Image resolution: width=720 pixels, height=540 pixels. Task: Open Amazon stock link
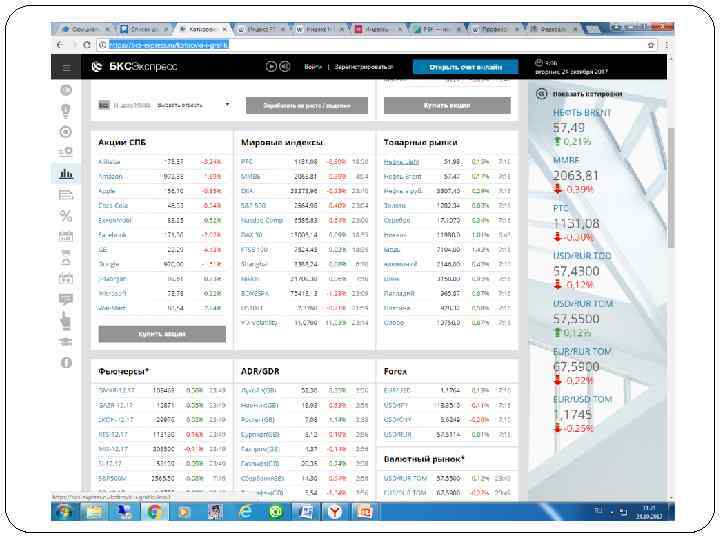point(110,176)
